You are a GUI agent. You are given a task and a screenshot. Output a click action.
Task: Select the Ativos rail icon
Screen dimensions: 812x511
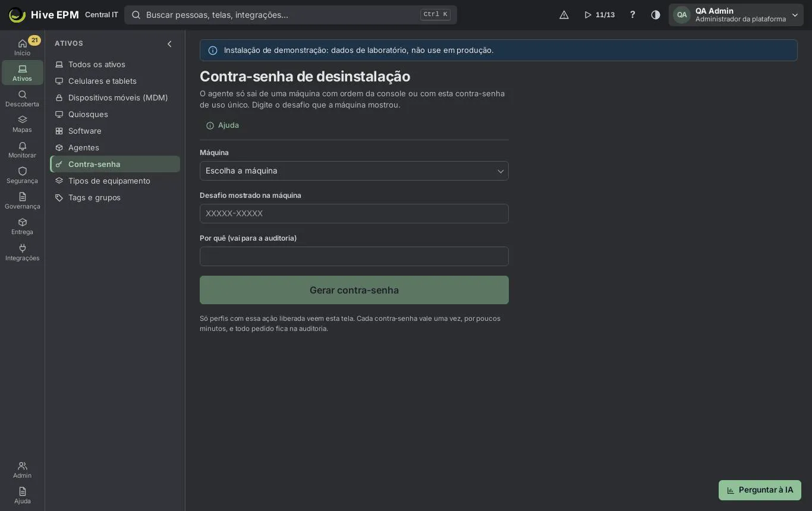point(23,72)
